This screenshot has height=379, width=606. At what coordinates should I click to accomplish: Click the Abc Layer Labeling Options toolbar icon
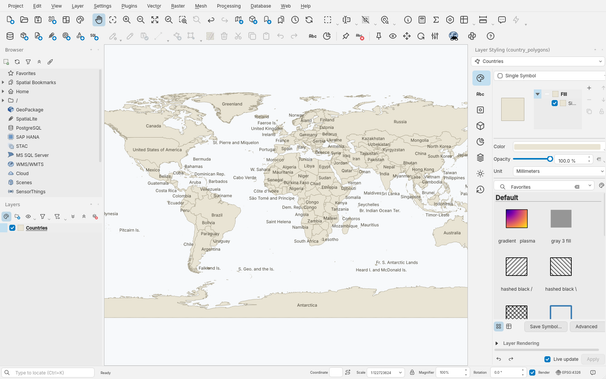click(x=313, y=36)
